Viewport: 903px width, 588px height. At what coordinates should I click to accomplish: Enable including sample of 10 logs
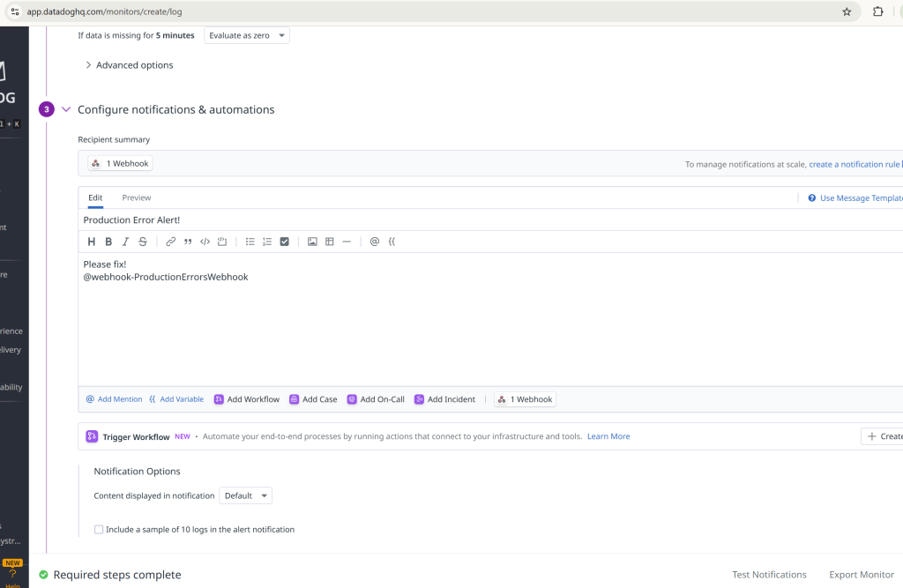99,530
